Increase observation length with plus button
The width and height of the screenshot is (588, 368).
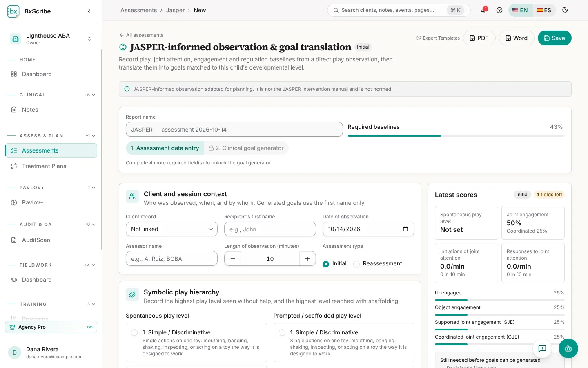click(x=307, y=259)
